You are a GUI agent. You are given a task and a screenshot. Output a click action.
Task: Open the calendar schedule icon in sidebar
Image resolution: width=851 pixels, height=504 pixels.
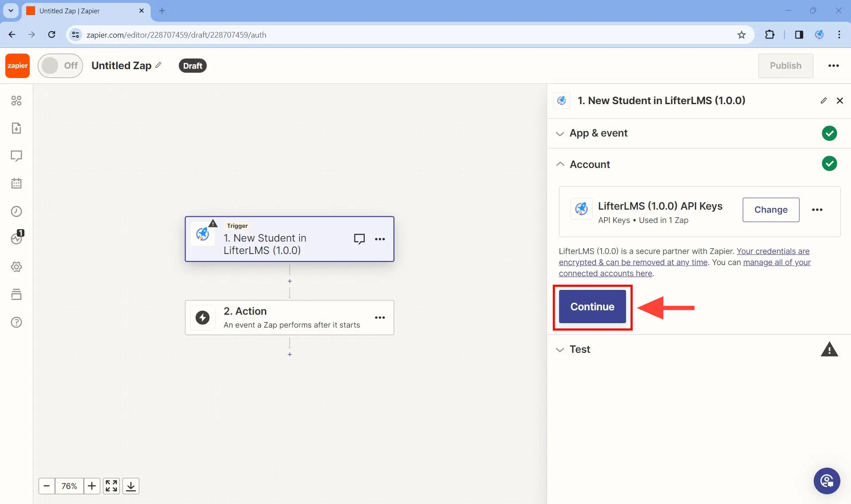tap(16, 184)
